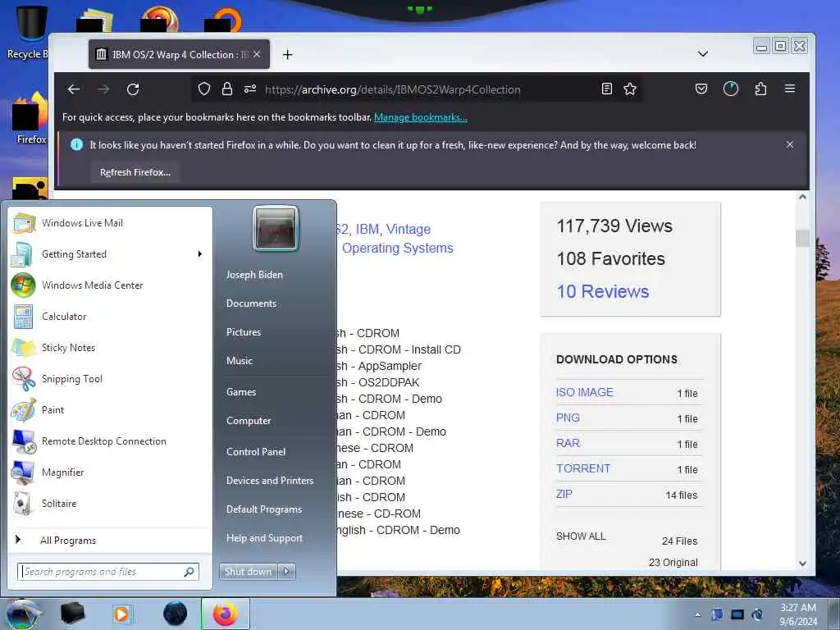Launch the Snipping Tool

point(111,379)
